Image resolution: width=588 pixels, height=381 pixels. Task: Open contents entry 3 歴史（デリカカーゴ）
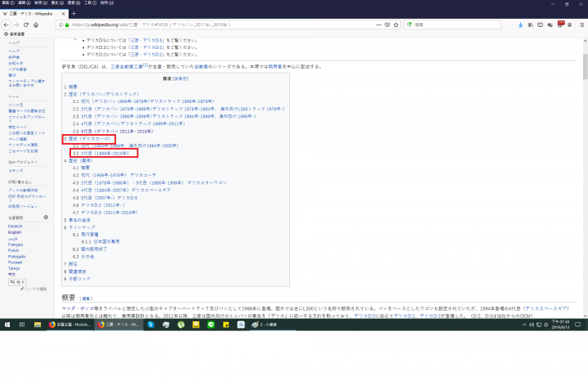(x=87, y=139)
